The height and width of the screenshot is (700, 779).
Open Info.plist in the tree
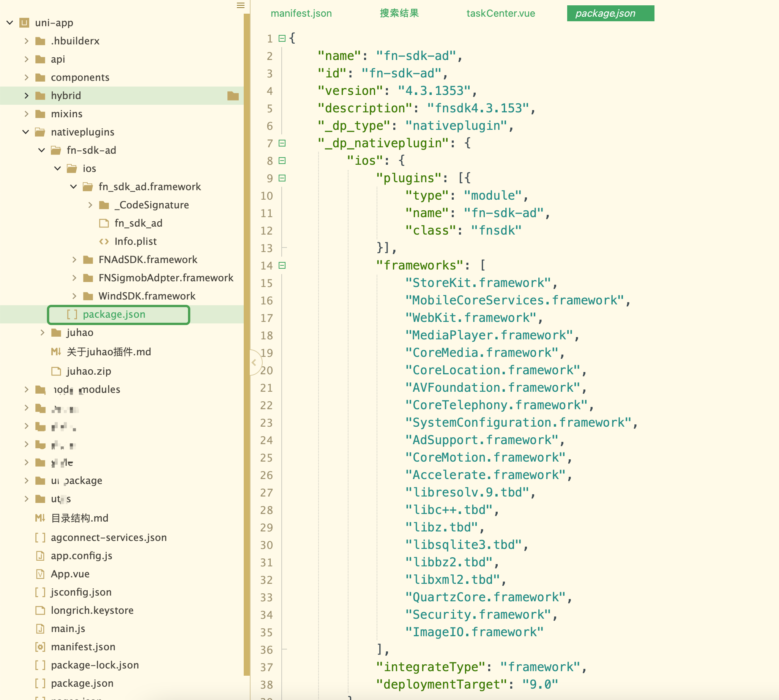pos(136,241)
